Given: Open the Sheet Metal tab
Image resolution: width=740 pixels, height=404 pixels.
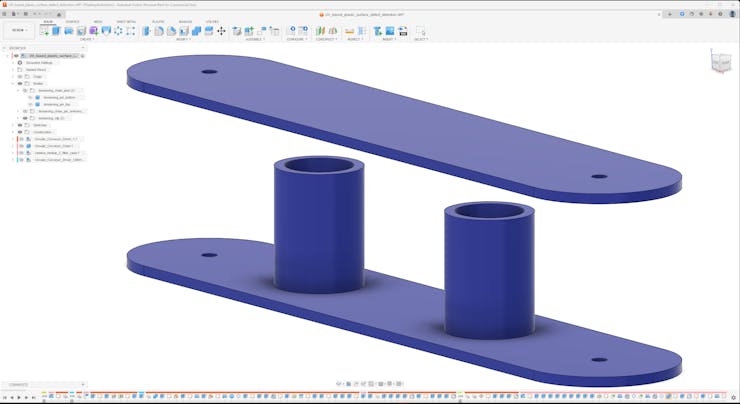Looking at the screenshot, I should point(127,20).
